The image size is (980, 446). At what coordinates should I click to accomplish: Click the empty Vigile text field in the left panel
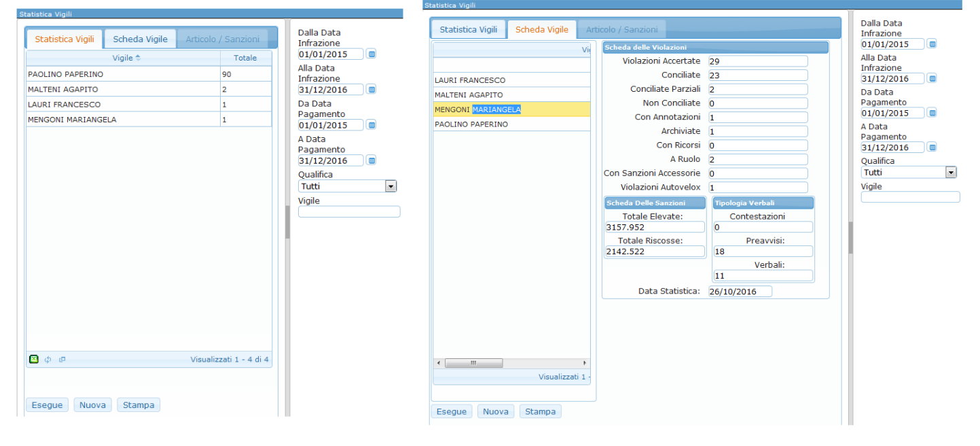click(349, 211)
